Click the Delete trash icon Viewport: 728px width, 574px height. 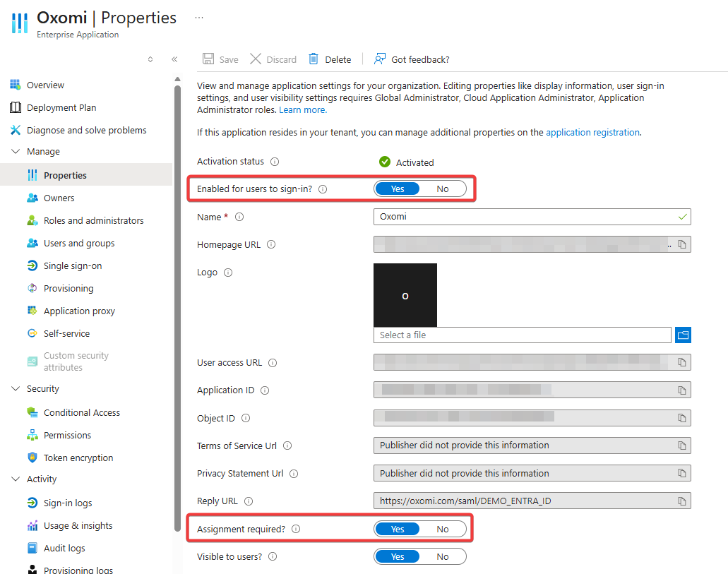pyautogui.click(x=314, y=59)
